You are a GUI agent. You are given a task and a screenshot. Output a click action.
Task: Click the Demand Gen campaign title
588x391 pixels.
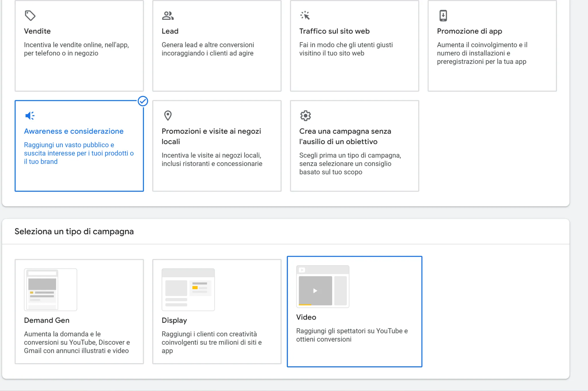(x=47, y=320)
